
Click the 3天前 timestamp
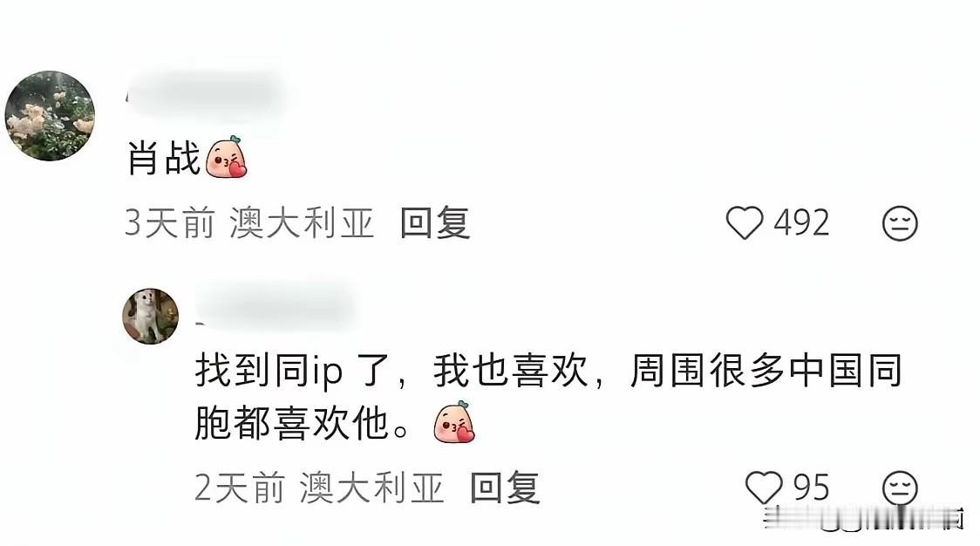pos(169,223)
